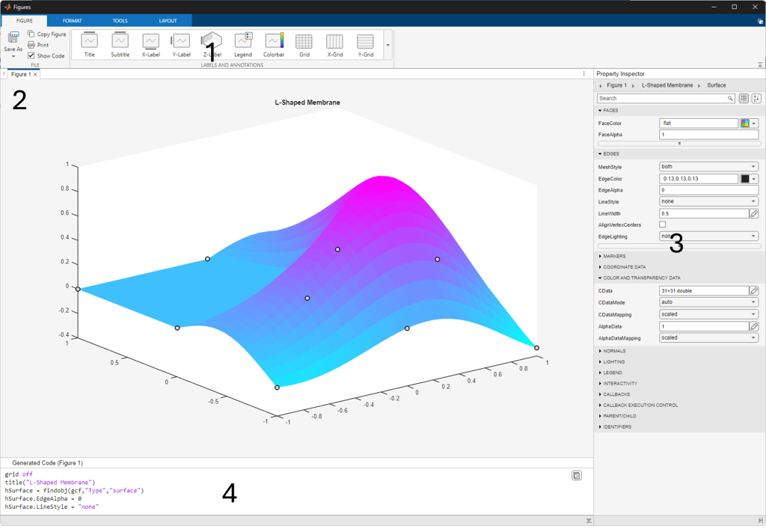Uncheck the Show Code checkbox
The image size is (766, 532).
click(31, 56)
